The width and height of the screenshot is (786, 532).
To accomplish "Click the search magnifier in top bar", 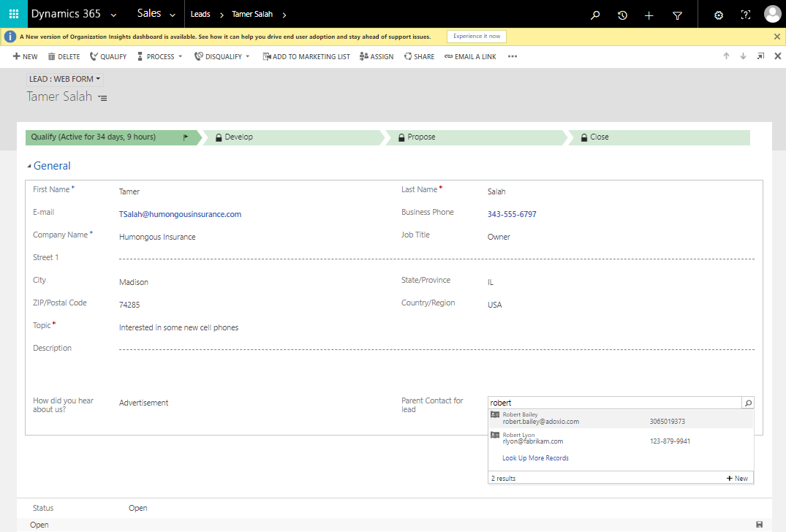I will point(595,15).
